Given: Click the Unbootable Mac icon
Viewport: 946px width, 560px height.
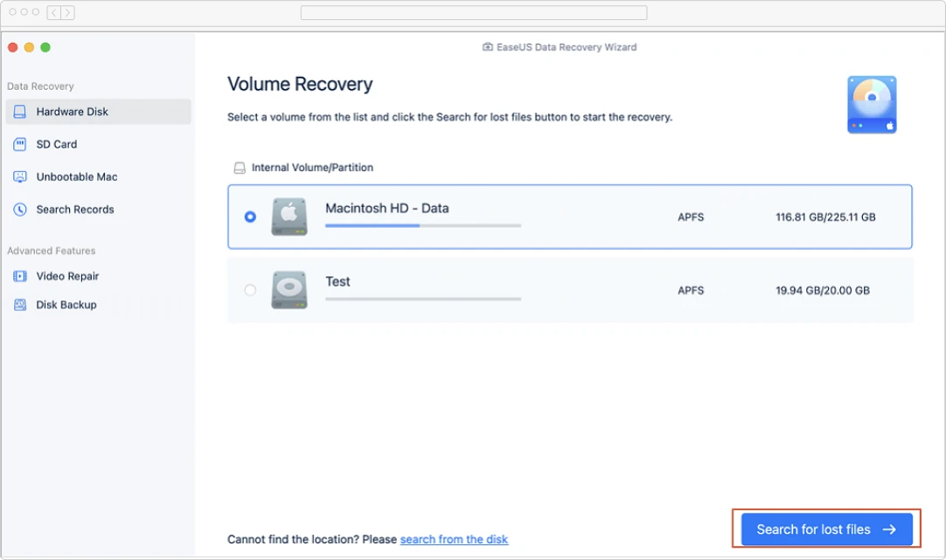Looking at the screenshot, I should (19, 176).
